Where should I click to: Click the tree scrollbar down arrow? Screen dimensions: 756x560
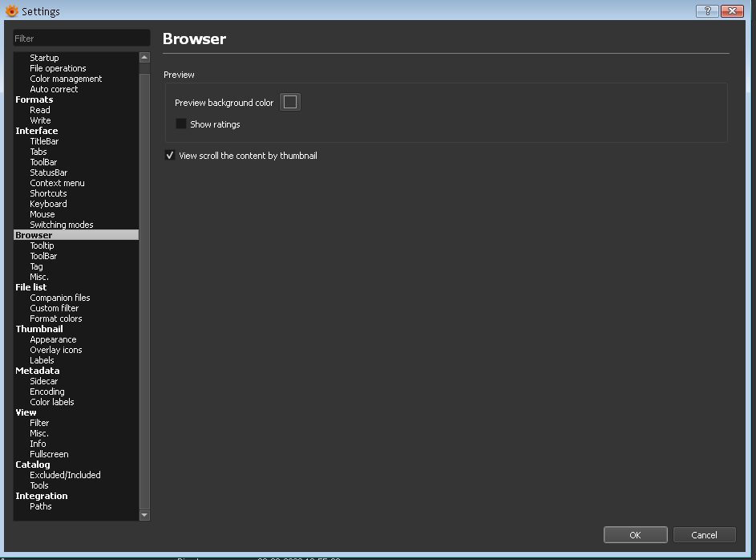click(x=144, y=515)
